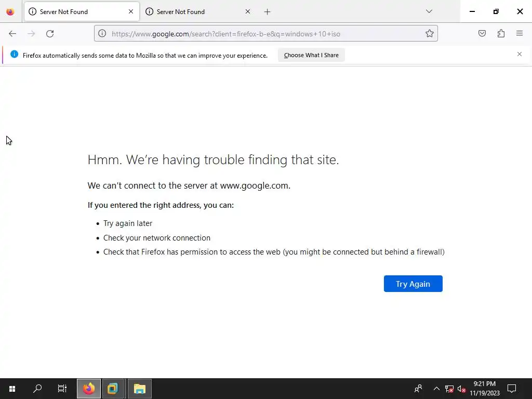
Task: Open Firefox View icon at tab bar start
Action: coord(10,12)
